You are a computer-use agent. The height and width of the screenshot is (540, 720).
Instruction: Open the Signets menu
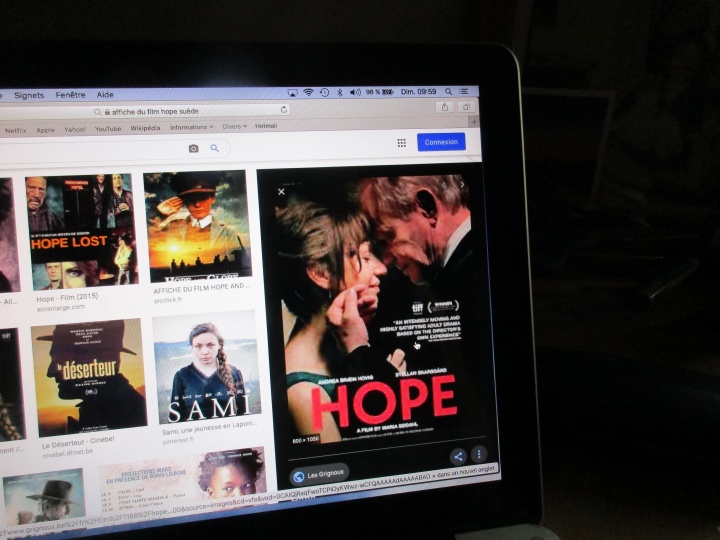(29, 96)
